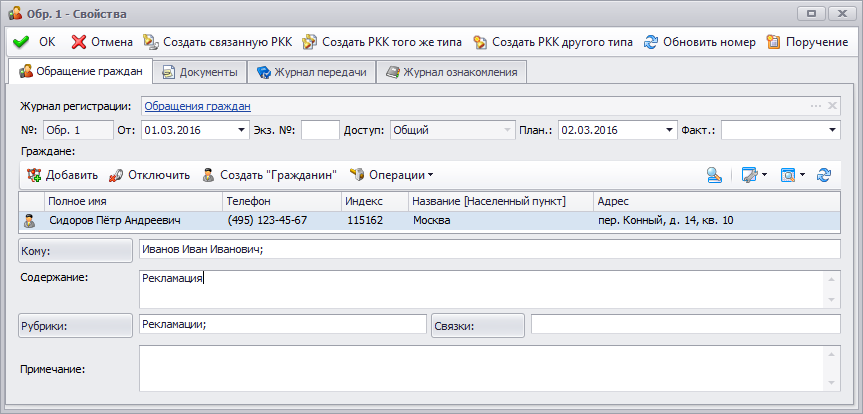Expand the От date dropdown

(x=242, y=130)
